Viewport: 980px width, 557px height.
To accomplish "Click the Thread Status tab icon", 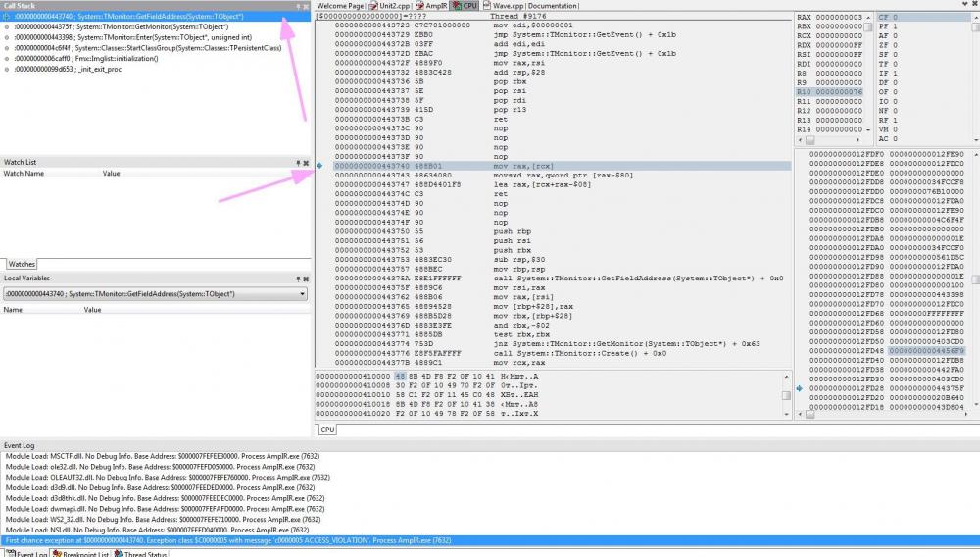I will point(119,554).
